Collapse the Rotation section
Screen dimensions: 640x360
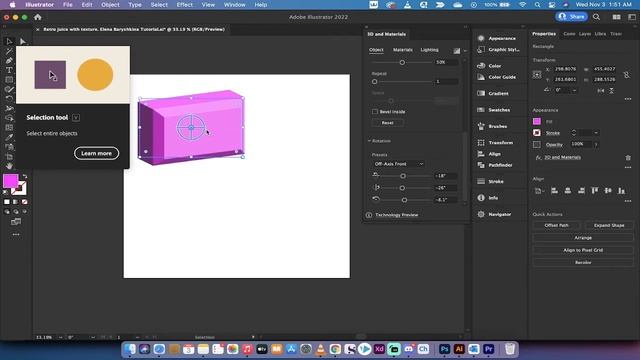coord(369,141)
